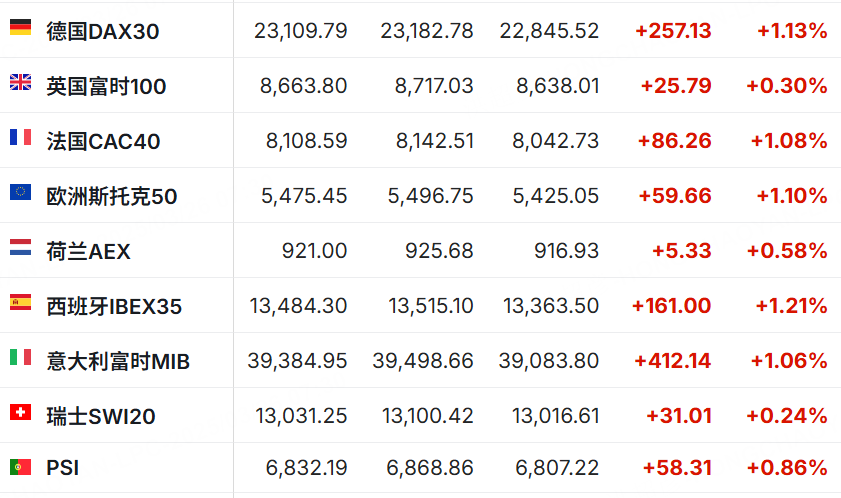841x498 pixels.
Task: Open the 西班牙IBEX35 index link
Action: pos(114,306)
